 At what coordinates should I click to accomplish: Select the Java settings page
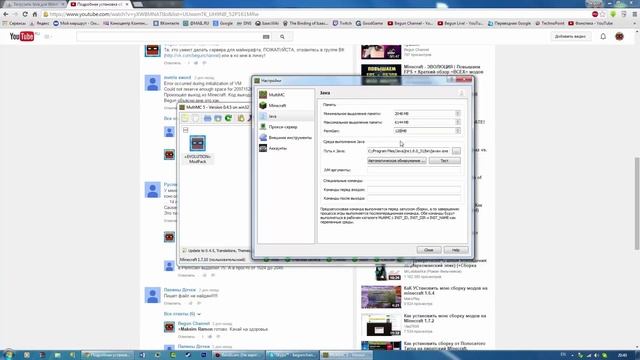[x=286, y=116]
